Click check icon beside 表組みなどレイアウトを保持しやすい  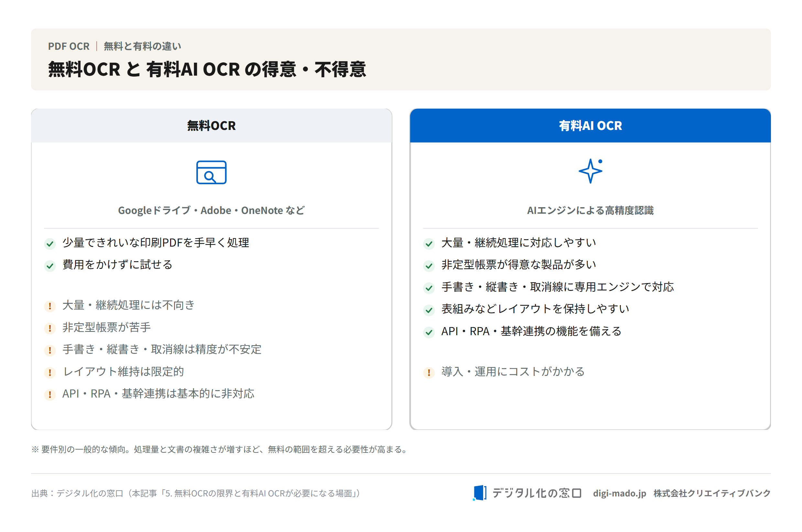(429, 310)
